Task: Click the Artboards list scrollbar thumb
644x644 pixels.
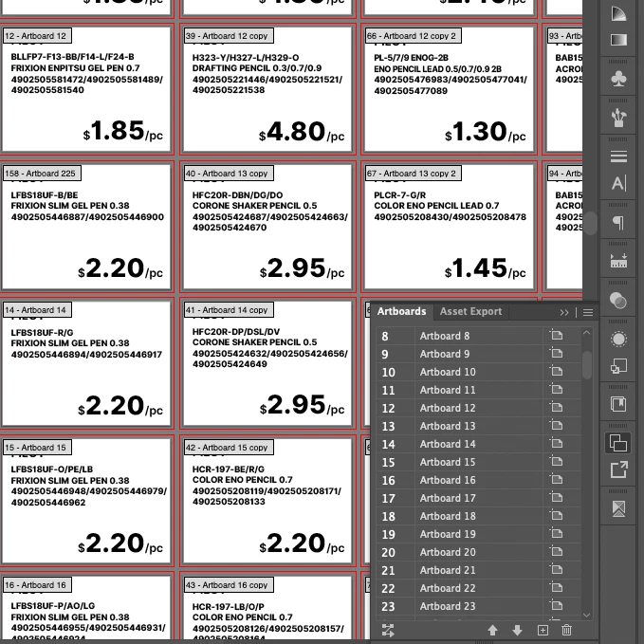Action: pyautogui.click(x=587, y=365)
